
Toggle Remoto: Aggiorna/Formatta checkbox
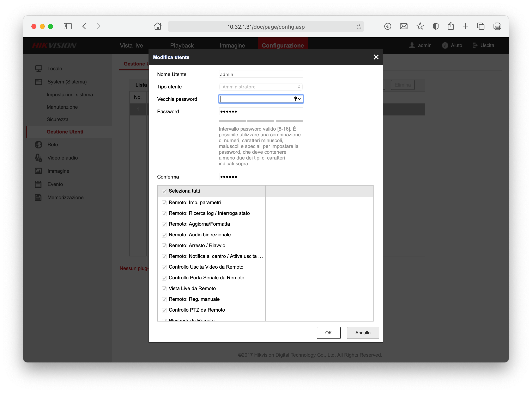pos(164,224)
